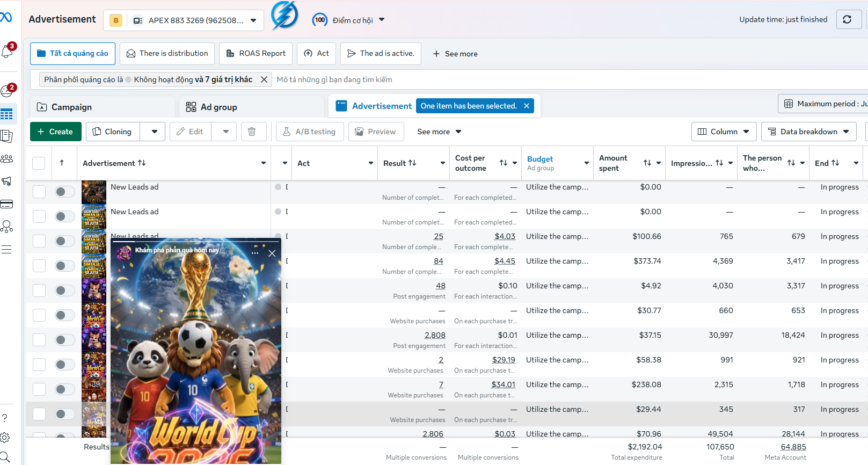Expand the See more toolbar dropdown
The height and width of the screenshot is (465, 868).
439,132
